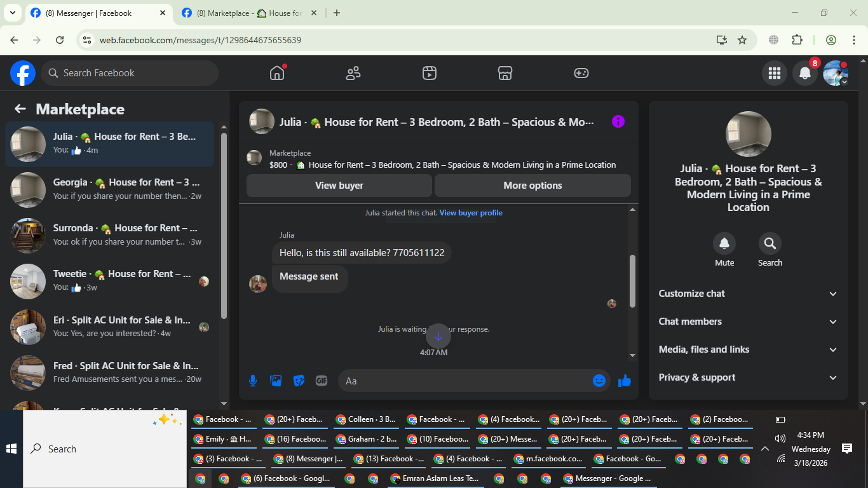Open the Gaming controller icon
Viewport: 868px width, 488px height.
pyautogui.click(x=581, y=73)
